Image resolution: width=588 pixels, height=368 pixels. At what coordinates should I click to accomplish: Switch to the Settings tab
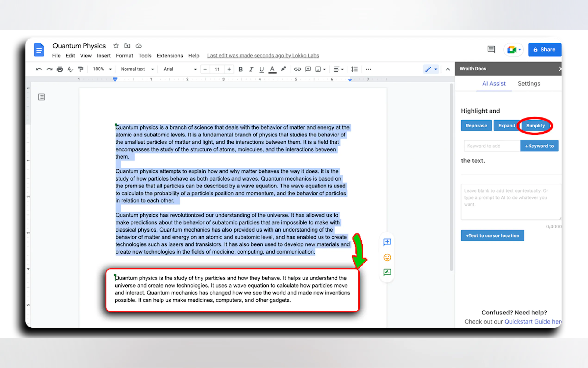[x=529, y=83]
